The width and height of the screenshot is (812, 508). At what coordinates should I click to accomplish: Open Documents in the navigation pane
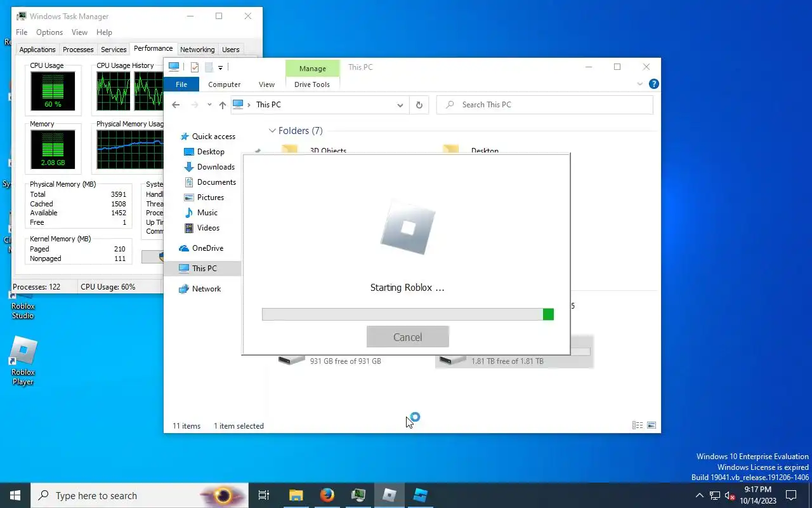pyautogui.click(x=210, y=182)
